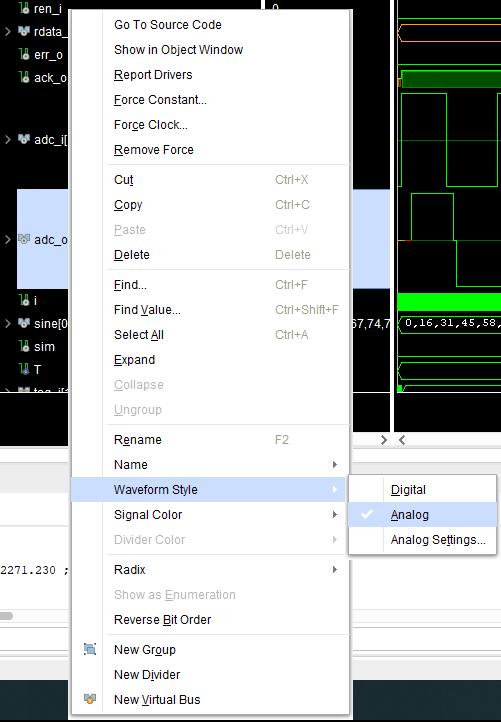Expand the rdata signal tree
The height and width of the screenshot is (722, 501).
pyautogui.click(x=8, y=31)
